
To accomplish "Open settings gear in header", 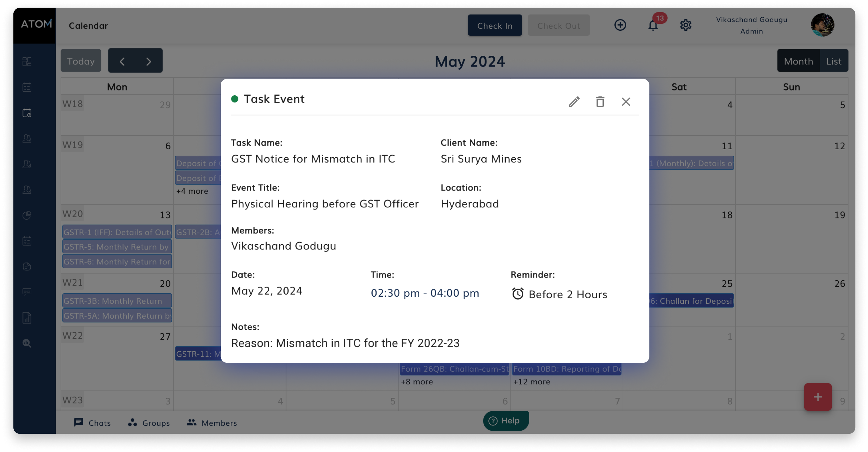I will pyautogui.click(x=685, y=25).
